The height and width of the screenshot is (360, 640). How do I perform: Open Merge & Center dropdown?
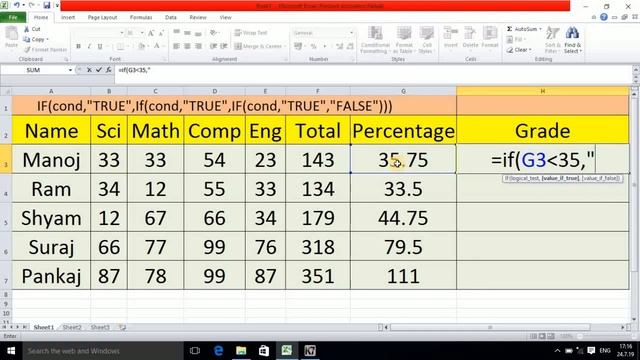(284, 47)
